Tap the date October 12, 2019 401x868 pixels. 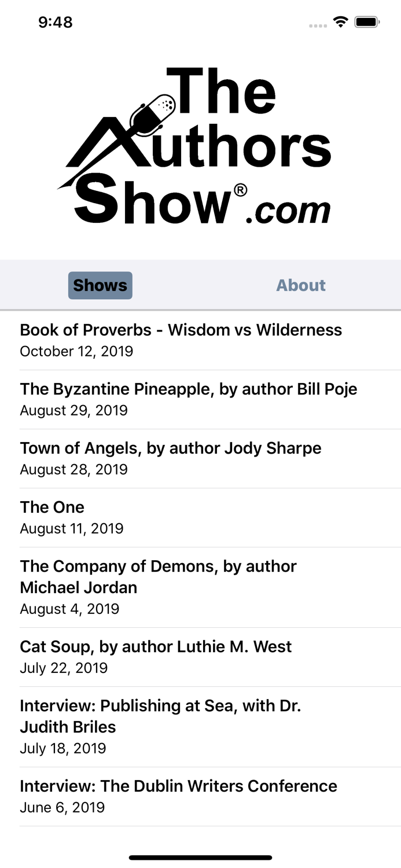click(x=76, y=351)
